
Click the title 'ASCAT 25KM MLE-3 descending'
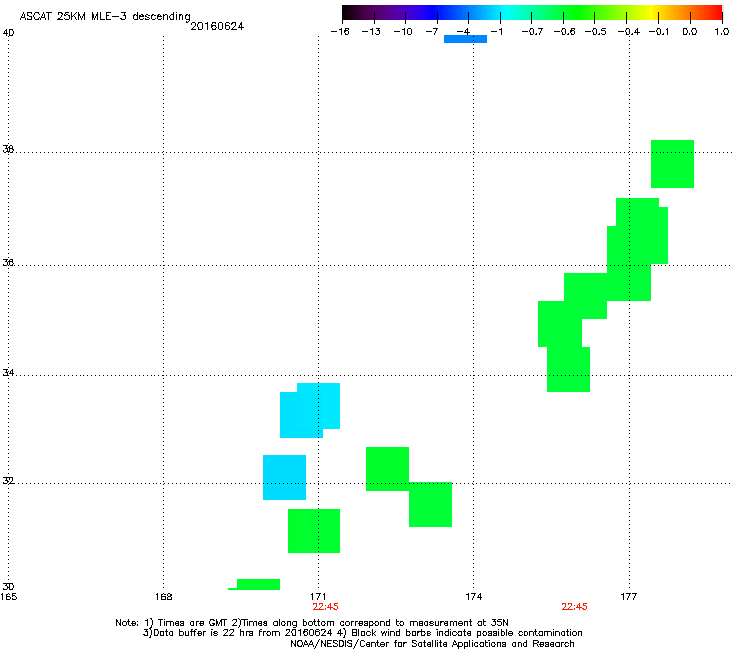point(105,17)
